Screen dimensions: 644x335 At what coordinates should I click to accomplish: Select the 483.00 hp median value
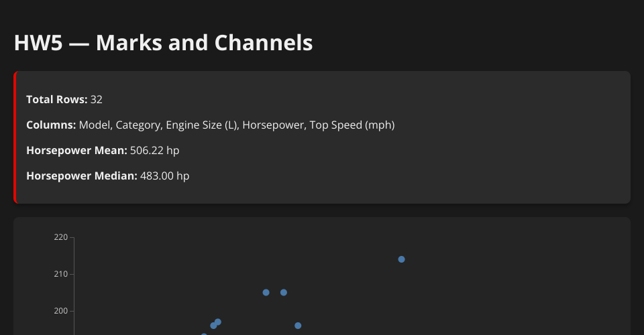(165, 176)
